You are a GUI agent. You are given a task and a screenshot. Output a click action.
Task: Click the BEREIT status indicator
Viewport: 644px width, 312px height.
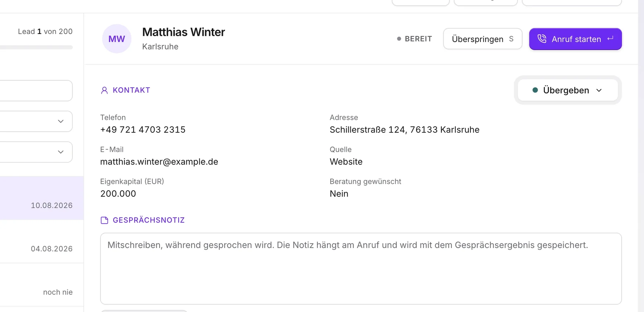(414, 39)
